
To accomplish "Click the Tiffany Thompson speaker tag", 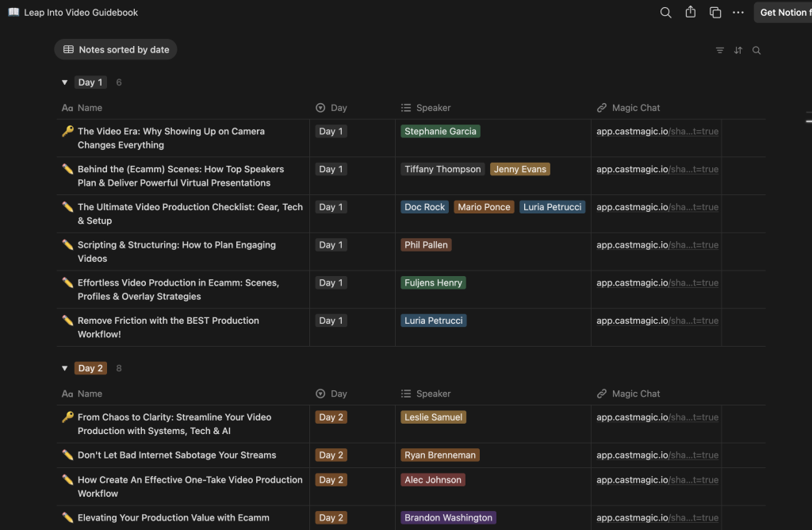I will coord(442,169).
